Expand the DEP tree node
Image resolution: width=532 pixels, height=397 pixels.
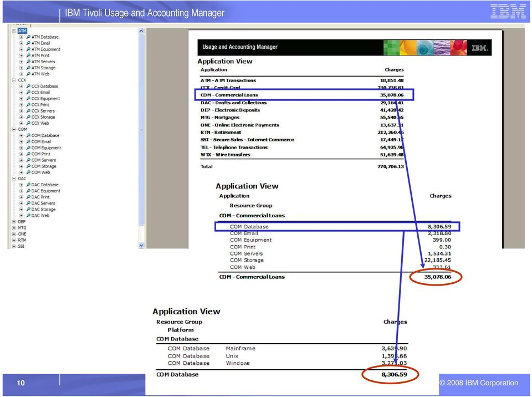(14, 222)
